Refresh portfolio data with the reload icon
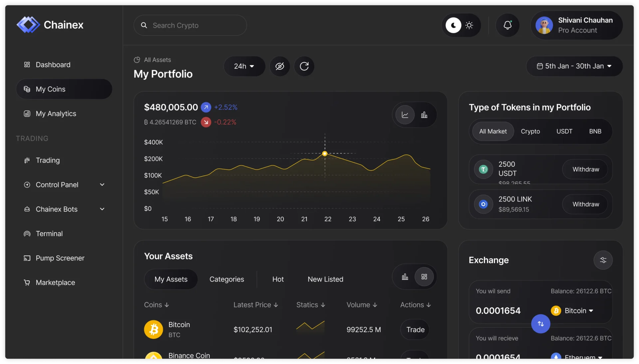The height and width of the screenshot is (364, 639). pyautogui.click(x=304, y=66)
